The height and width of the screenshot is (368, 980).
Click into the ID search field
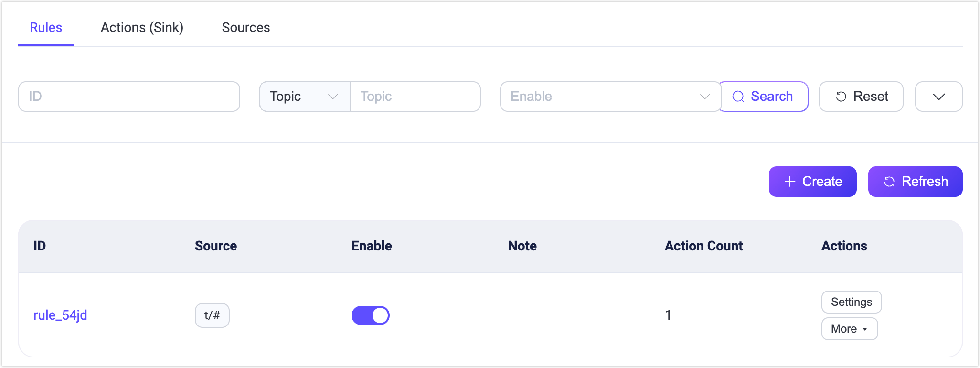coord(129,97)
